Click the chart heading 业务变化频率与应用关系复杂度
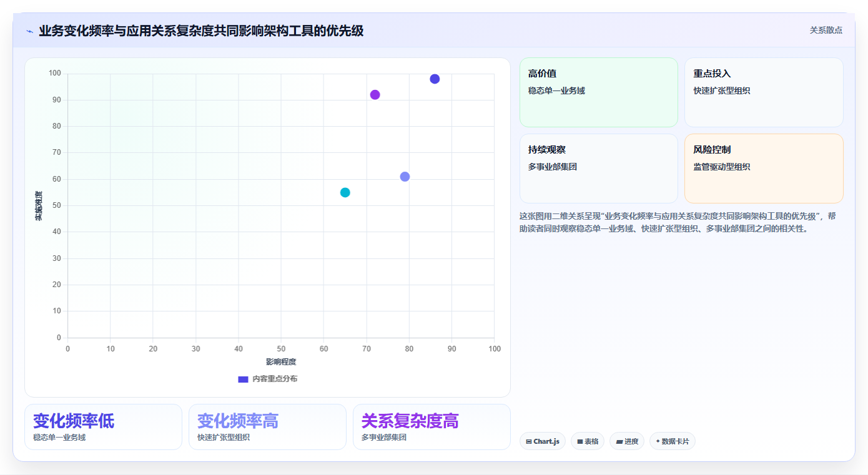The width and height of the screenshot is (868, 475). [201, 31]
